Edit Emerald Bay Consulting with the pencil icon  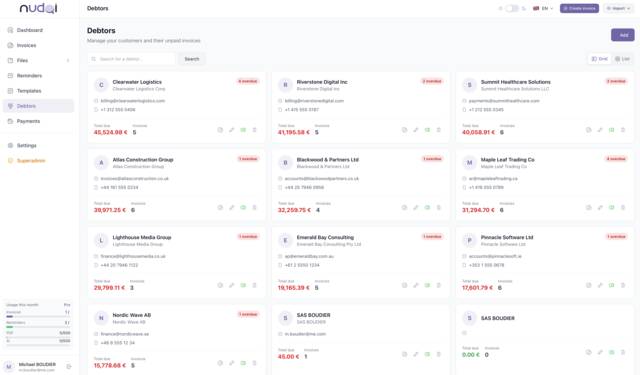tap(416, 285)
